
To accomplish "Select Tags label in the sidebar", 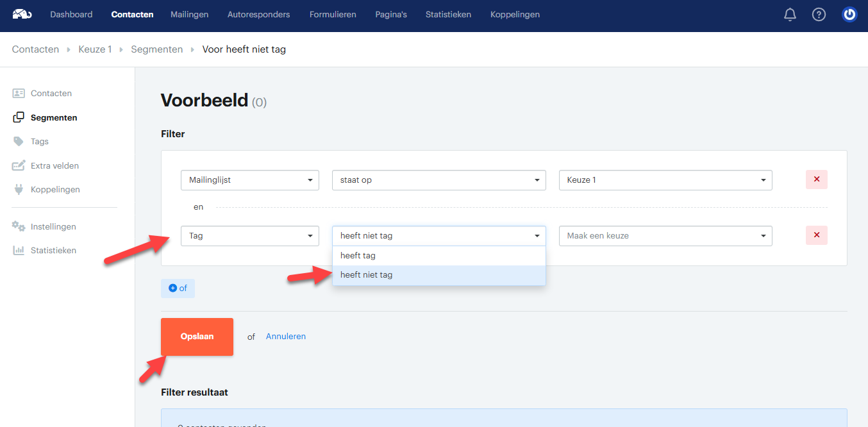I will pyautogui.click(x=40, y=142).
